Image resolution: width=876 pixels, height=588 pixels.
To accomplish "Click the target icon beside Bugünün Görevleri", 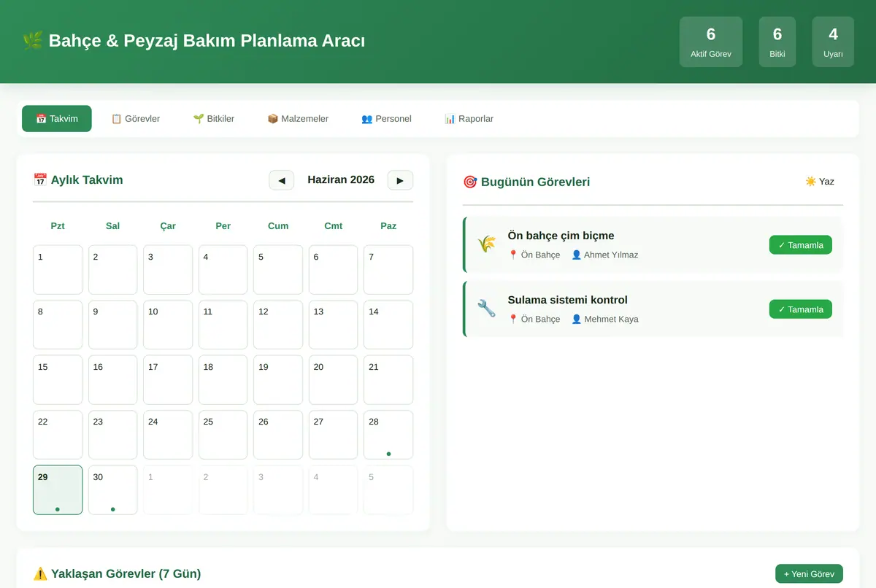I will click(470, 182).
